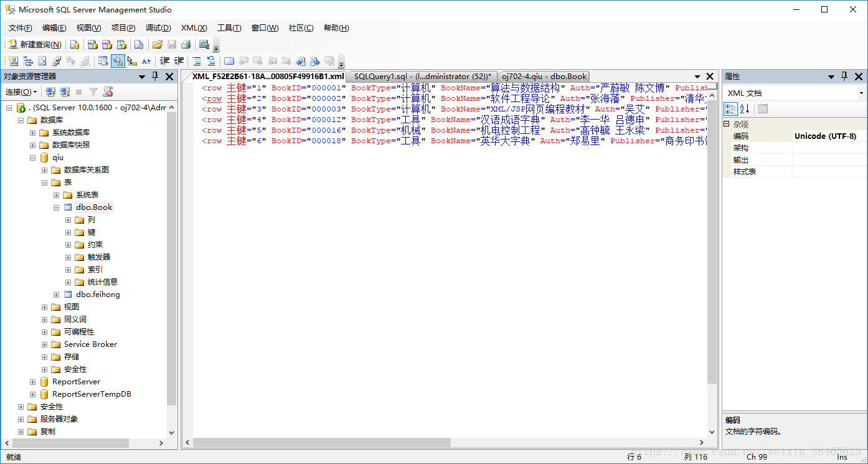Switch Properties to categorized view
This screenshot has width=868, height=464.
[731, 109]
